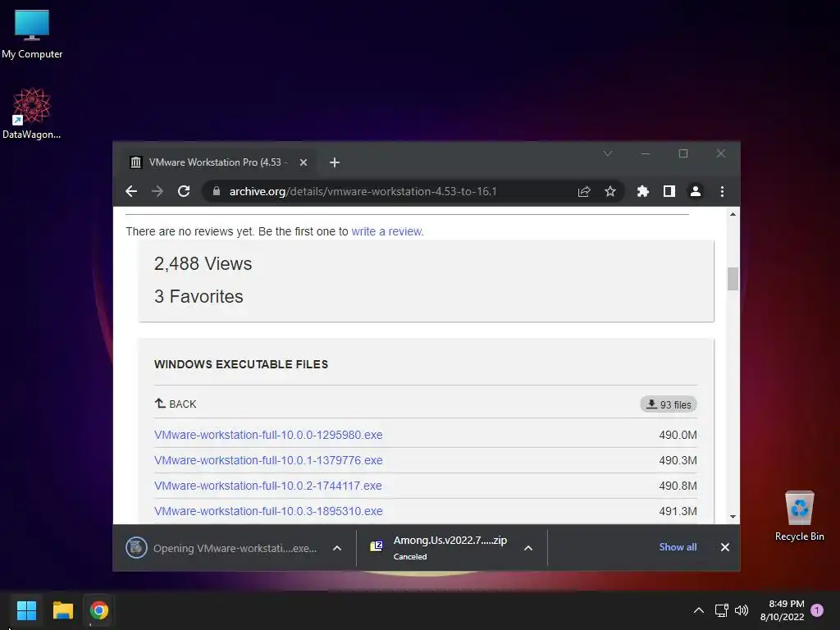The height and width of the screenshot is (630, 840).
Task: Open Chrome tab search chevron
Action: pos(608,153)
